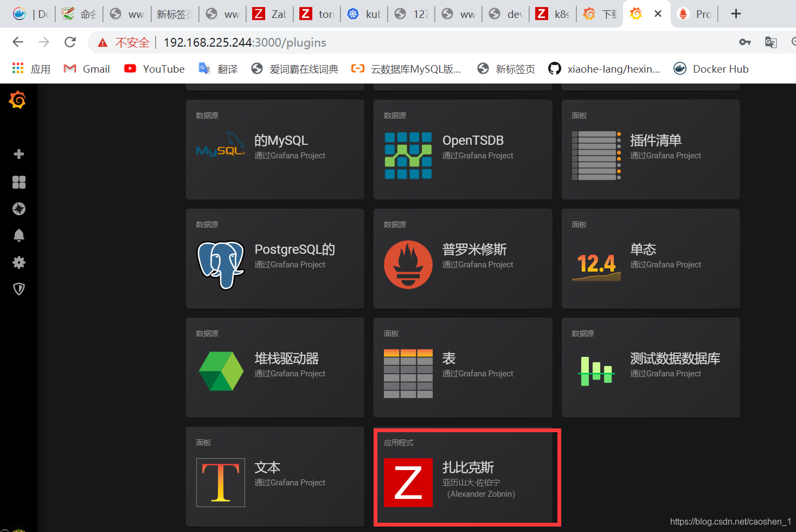Click the 不安全 security warning icon
This screenshot has width=796, height=532.
[102, 42]
